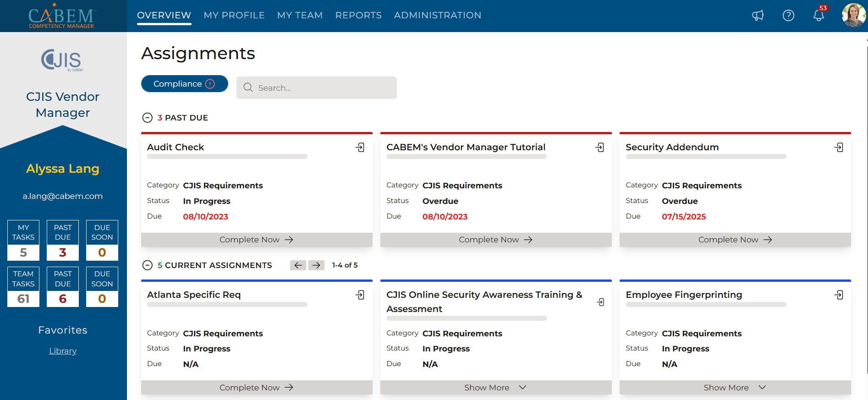Image resolution: width=868 pixels, height=400 pixels.
Task: Click the Security Addendum card title
Action: pos(672,147)
